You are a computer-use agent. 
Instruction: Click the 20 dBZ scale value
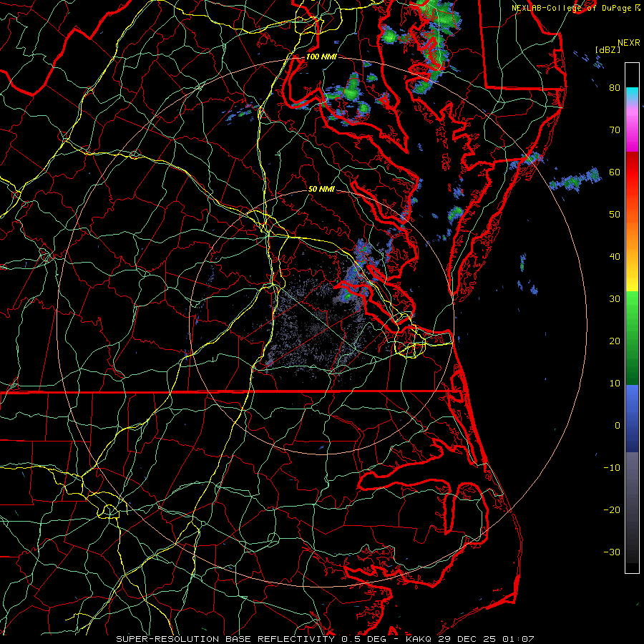coord(615,341)
